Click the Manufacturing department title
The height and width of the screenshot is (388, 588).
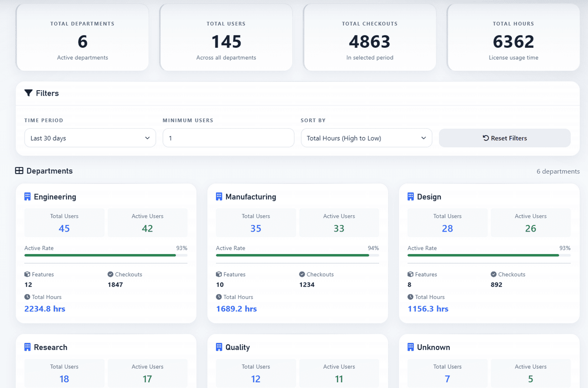click(x=251, y=197)
